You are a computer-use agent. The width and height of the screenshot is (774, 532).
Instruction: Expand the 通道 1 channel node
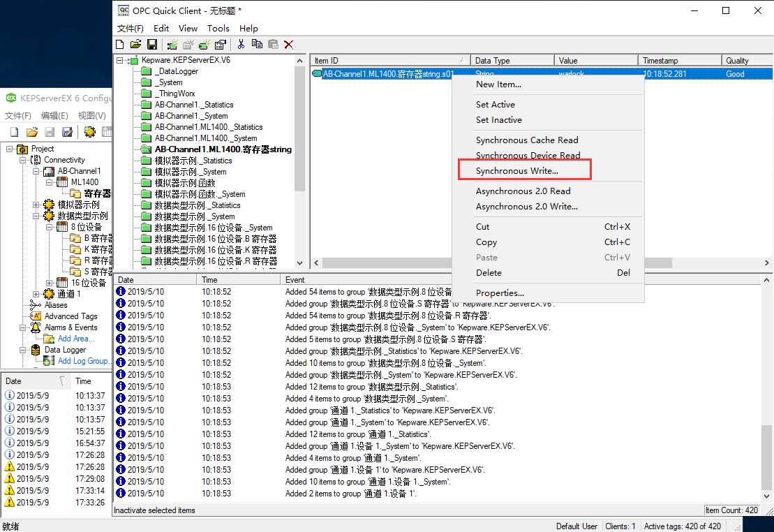click(x=36, y=294)
